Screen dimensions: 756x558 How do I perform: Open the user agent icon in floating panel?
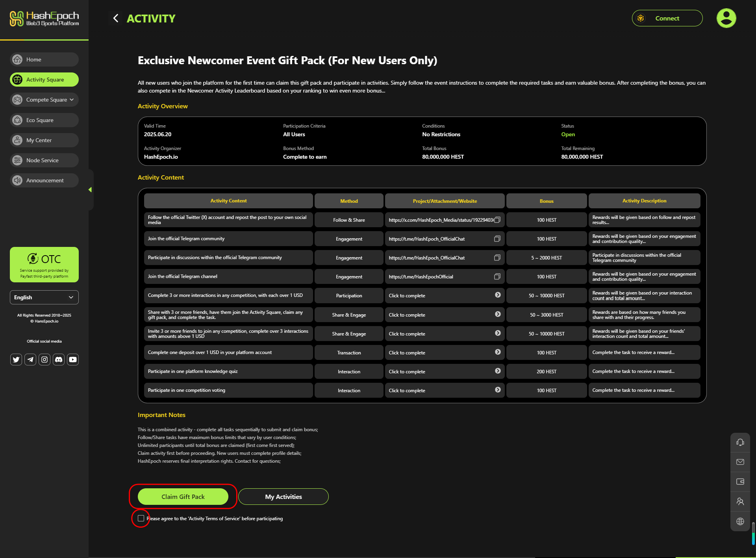coord(740,501)
